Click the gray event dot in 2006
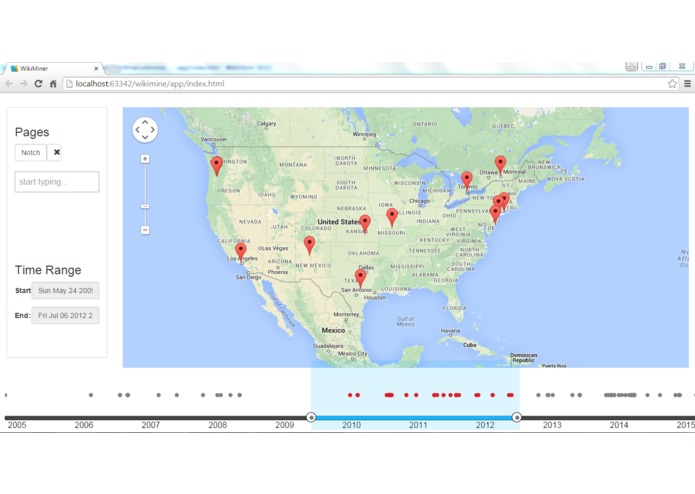695x494 pixels. click(x=91, y=395)
